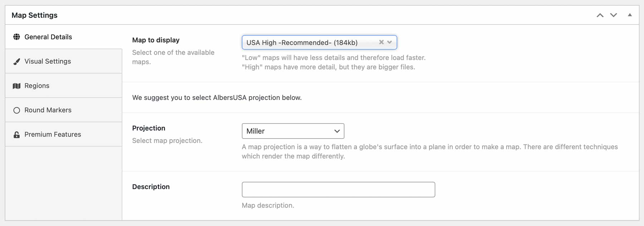Activate the Miller projection selector control
Screen dimensions: 644x226
(x=293, y=131)
